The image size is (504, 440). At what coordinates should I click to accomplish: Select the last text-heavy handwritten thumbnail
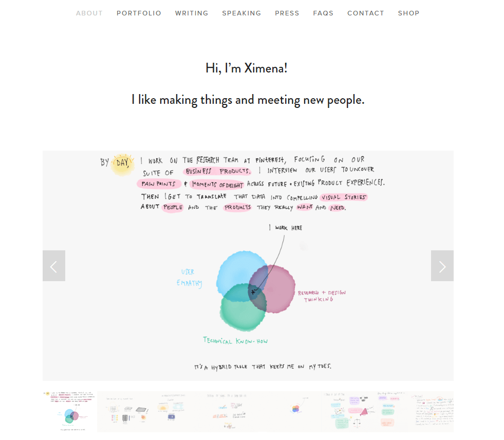(432, 412)
